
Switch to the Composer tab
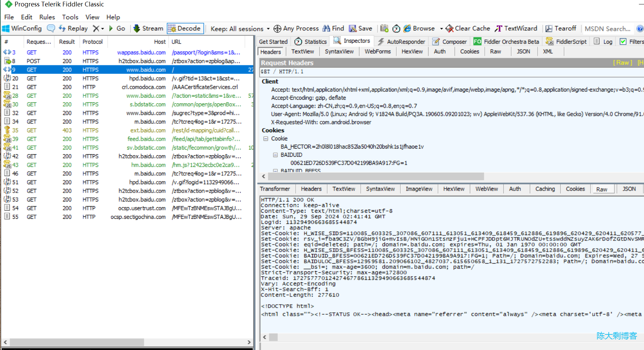450,42
